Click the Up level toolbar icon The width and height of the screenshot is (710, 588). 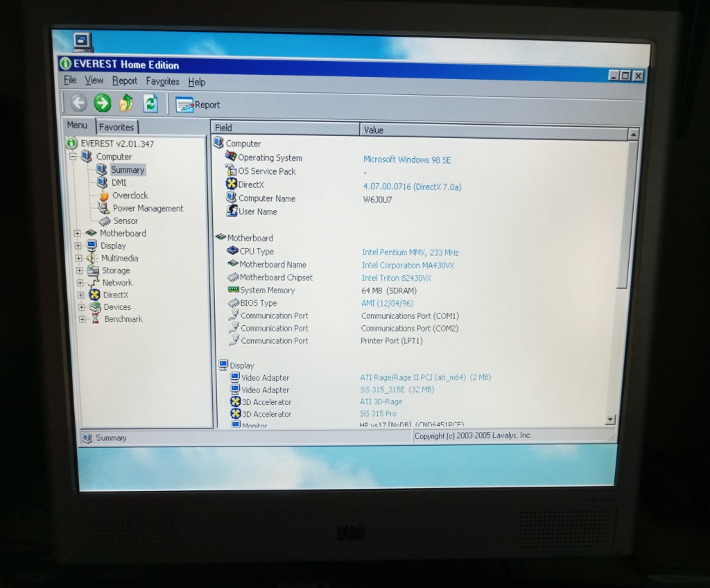126,103
